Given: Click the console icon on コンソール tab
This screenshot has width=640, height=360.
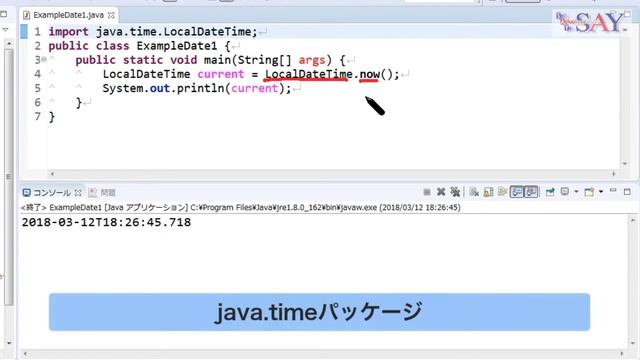Looking at the screenshot, I should pos(27,193).
